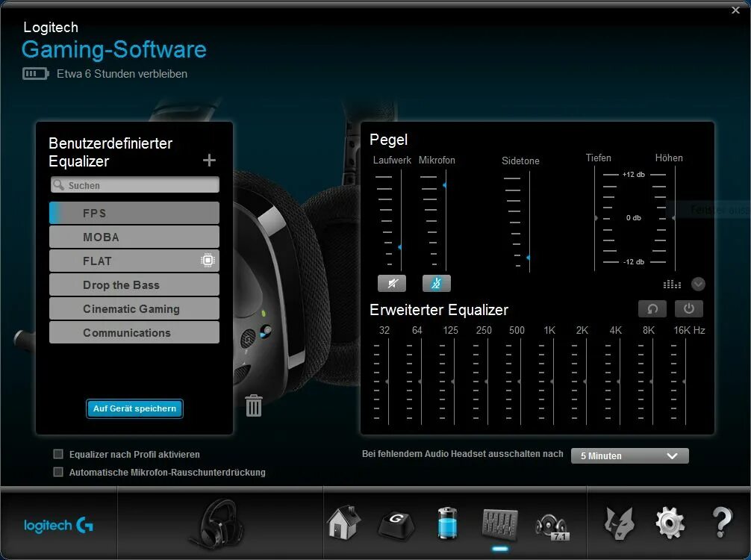Open the equalizer mixer icon in bottom bar
Screen dimensions: 751x560
500,523
